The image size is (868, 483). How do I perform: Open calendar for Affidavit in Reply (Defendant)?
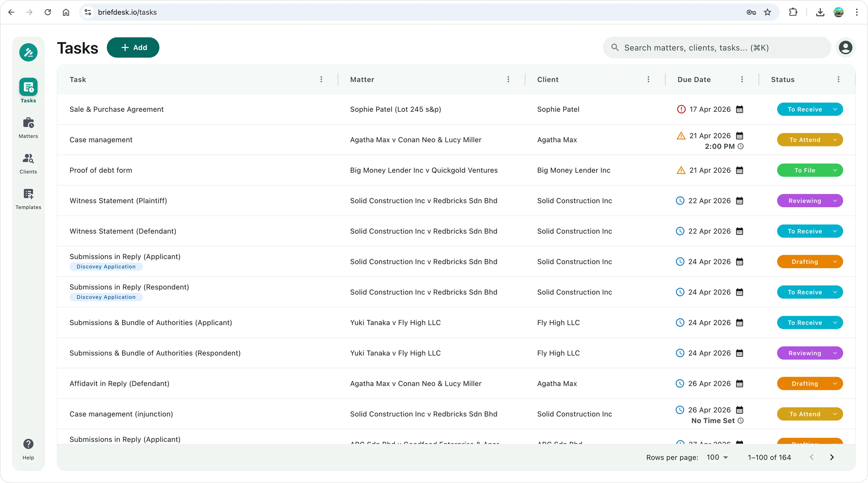739,383
